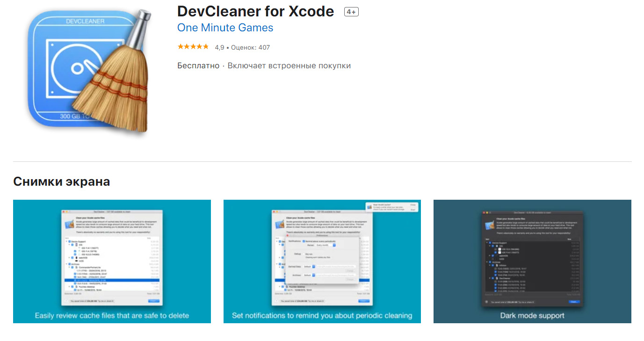
Task: Click caption "Easily review cache files that are safe to delete"
Action: click(x=112, y=315)
